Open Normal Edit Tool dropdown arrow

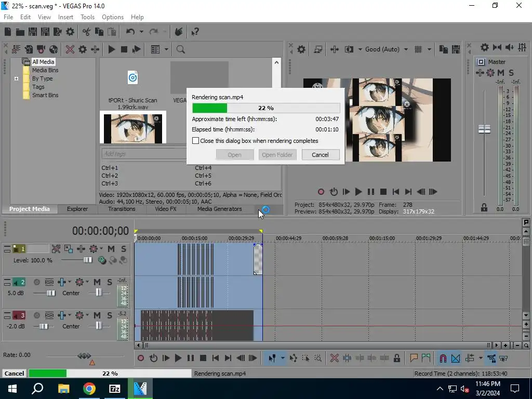click(x=282, y=358)
